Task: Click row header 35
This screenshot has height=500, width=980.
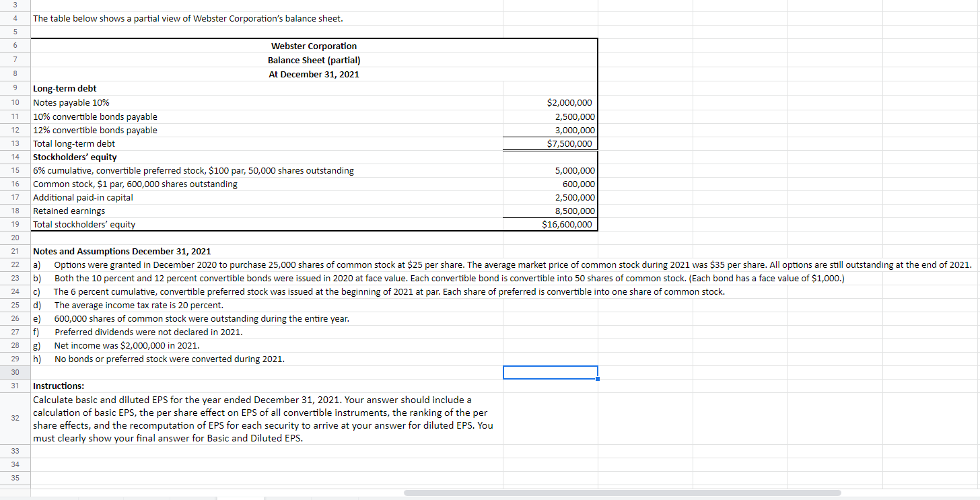Action: click(15, 478)
